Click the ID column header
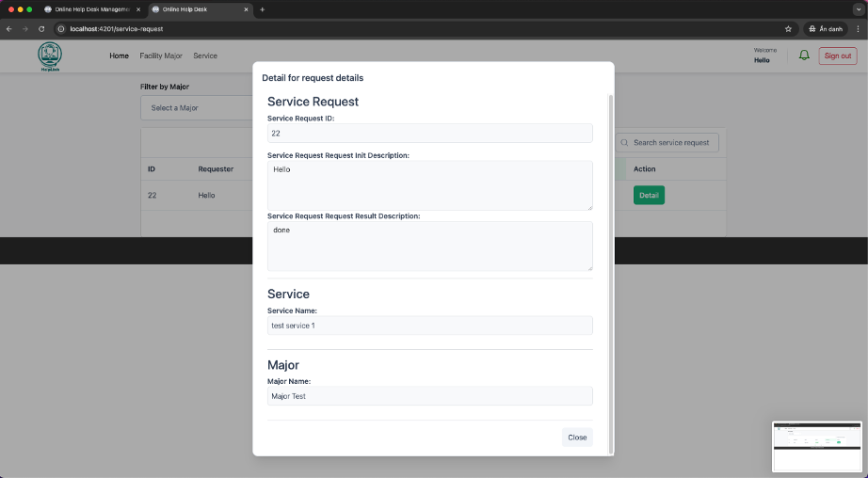868x478 pixels. 152,169
